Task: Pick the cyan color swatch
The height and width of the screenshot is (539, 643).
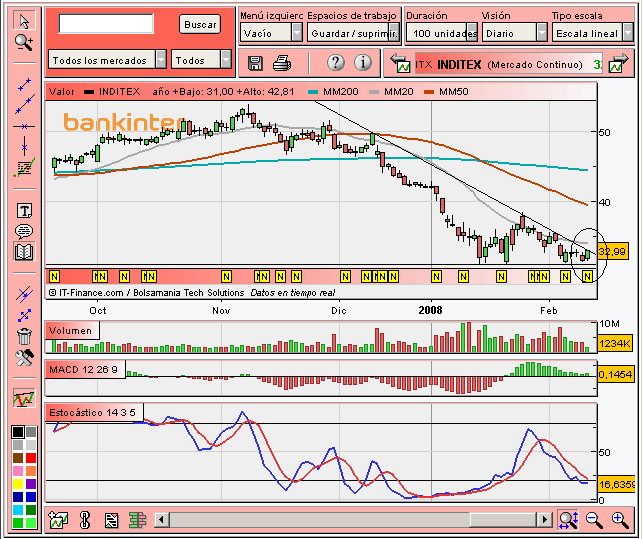Action: (x=18, y=510)
